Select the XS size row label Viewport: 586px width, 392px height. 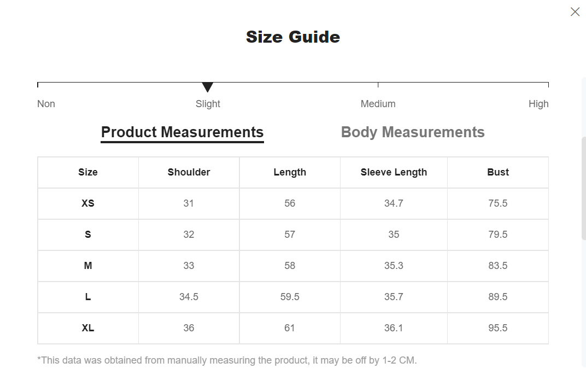pyautogui.click(x=88, y=203)
